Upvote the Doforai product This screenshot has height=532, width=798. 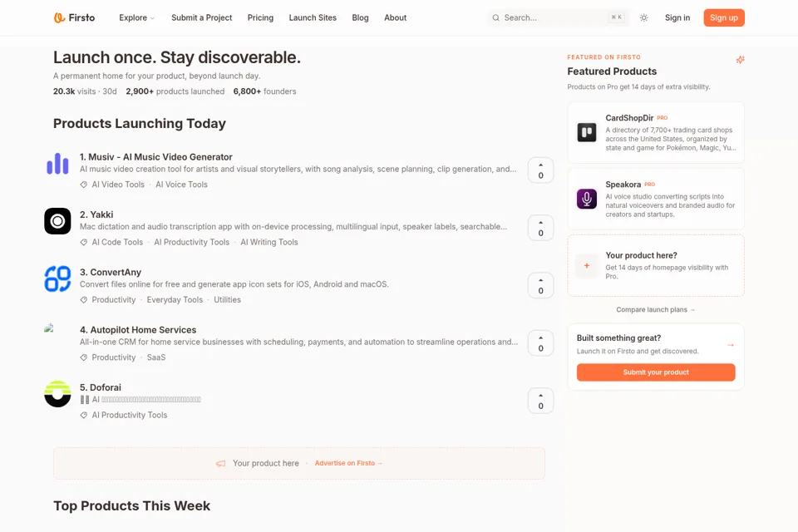point(540,400)
